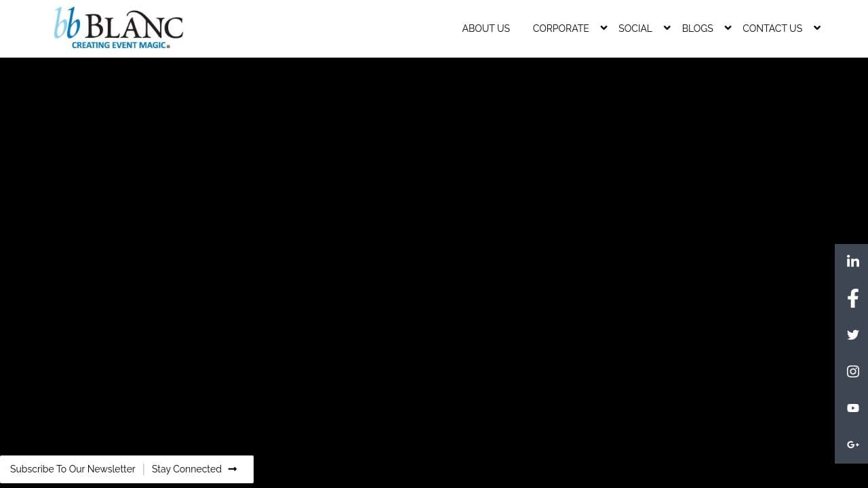Expand the CONTACT US dropdown
The image size is (868, 488).
pos(816,28)
